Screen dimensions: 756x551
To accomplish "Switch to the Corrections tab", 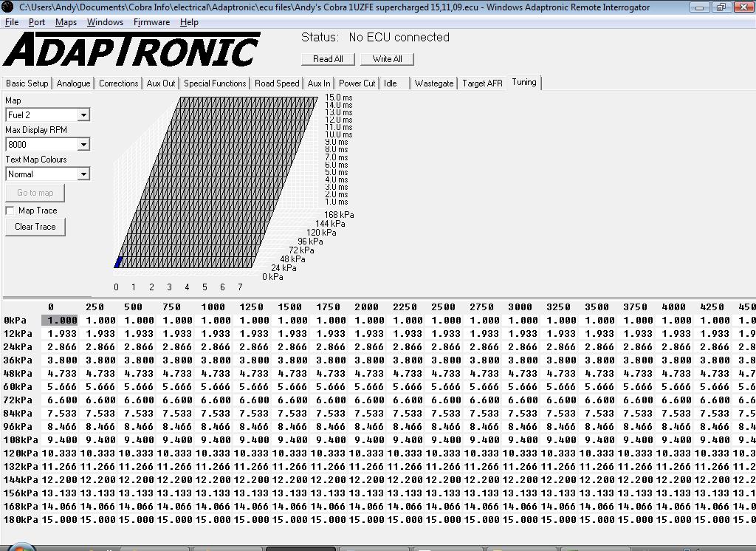I will click(x=119, y=83).
